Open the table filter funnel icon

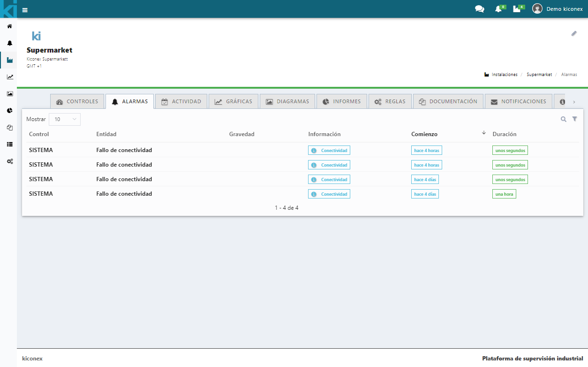pos(575,119)
